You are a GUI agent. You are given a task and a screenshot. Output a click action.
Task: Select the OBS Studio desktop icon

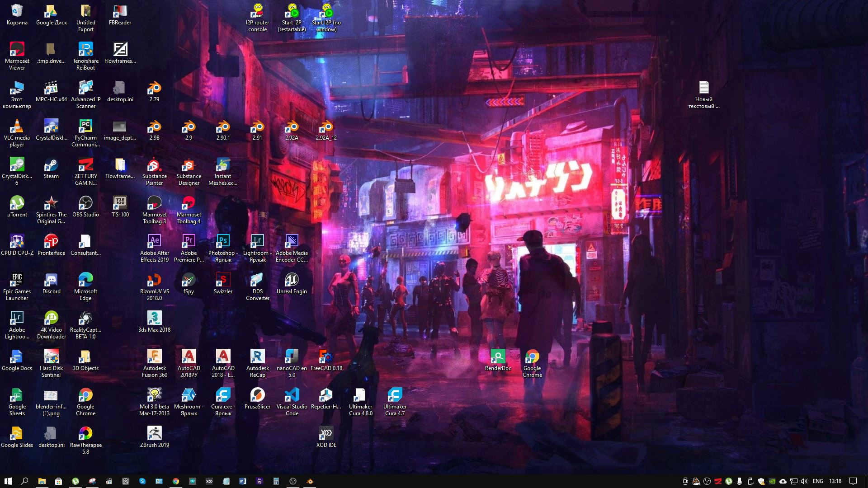(x=85, y=206)
